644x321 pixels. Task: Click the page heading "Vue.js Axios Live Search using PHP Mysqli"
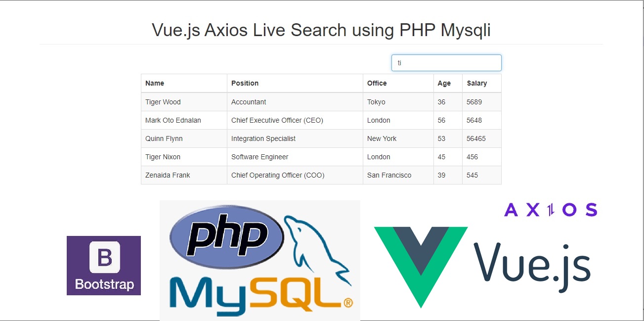coord(321,30)
